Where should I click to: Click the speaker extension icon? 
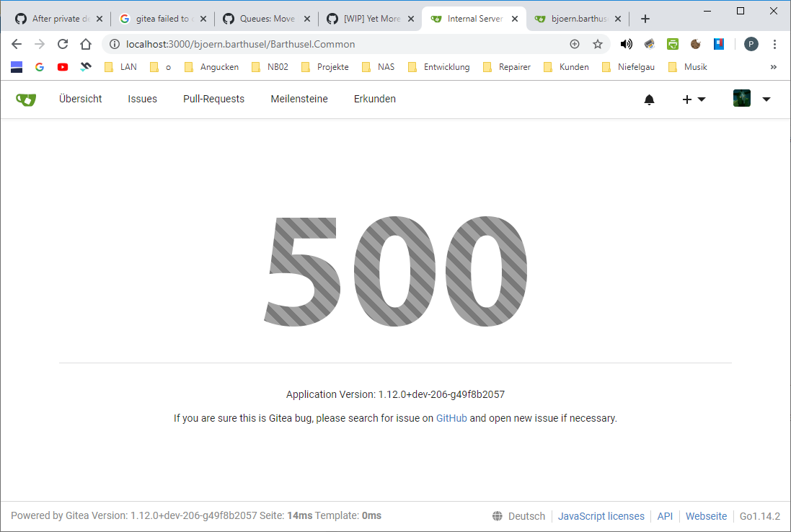coord(626,45)
